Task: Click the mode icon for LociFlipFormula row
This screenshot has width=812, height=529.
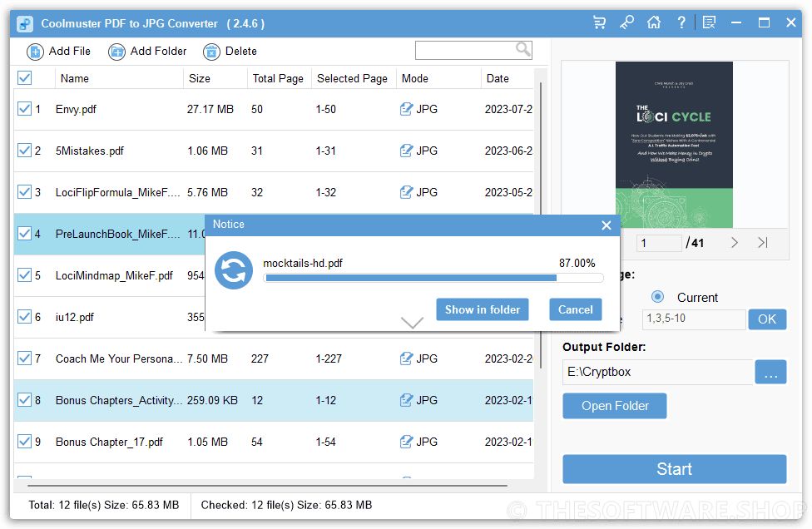Action: point(407,192)
